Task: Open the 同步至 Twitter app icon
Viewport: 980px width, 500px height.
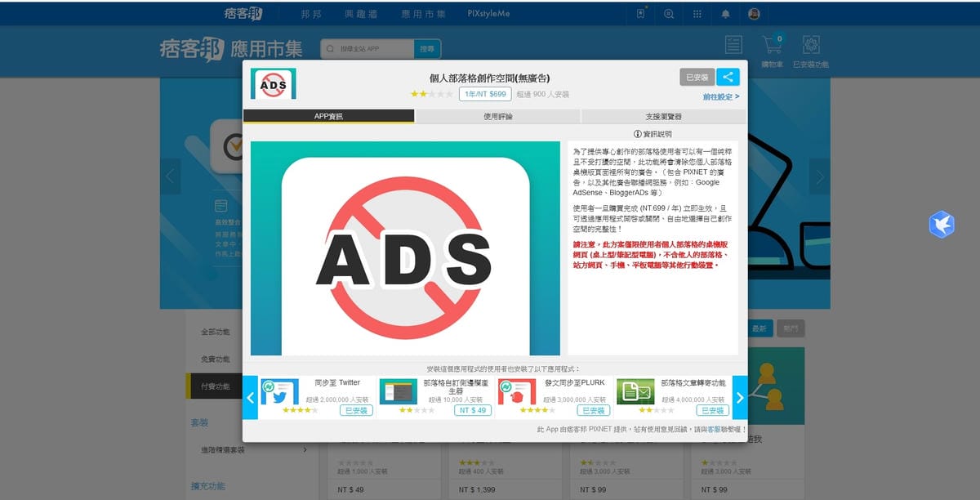Action: [x=279, y=392]
